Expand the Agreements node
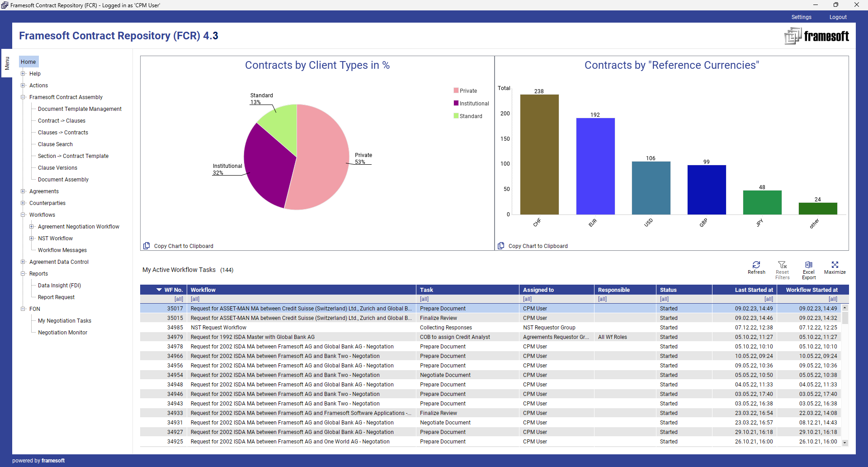The image size is (868, 467). point(23,191)
